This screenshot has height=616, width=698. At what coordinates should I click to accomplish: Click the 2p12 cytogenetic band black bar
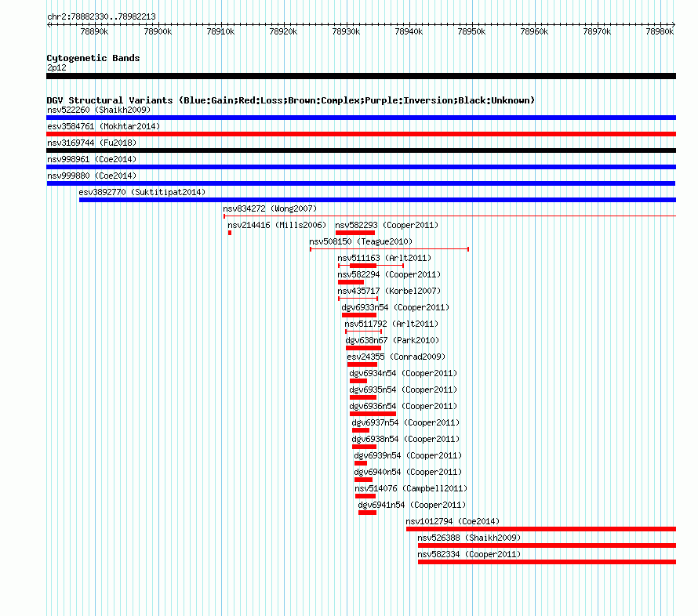361,76
